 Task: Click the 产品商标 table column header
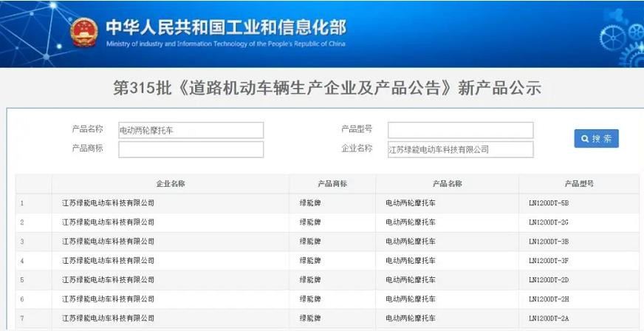coord(332,184)
